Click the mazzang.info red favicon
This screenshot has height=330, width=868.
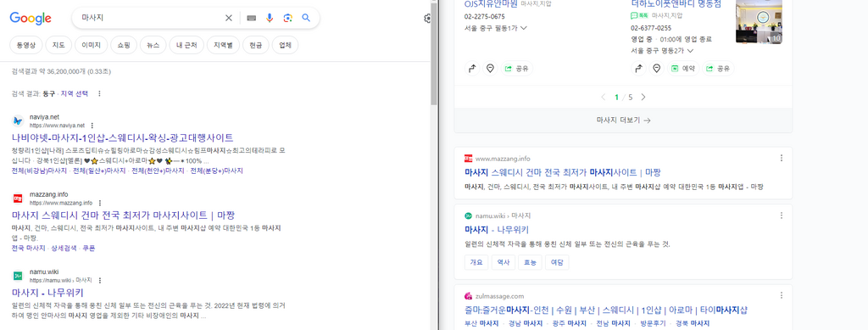pos(18,198)
